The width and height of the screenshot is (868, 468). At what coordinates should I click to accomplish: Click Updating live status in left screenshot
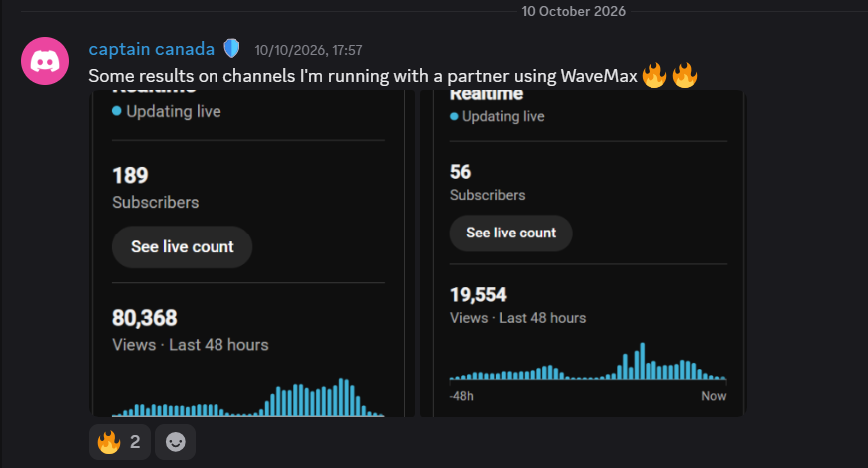click(167, 112)
